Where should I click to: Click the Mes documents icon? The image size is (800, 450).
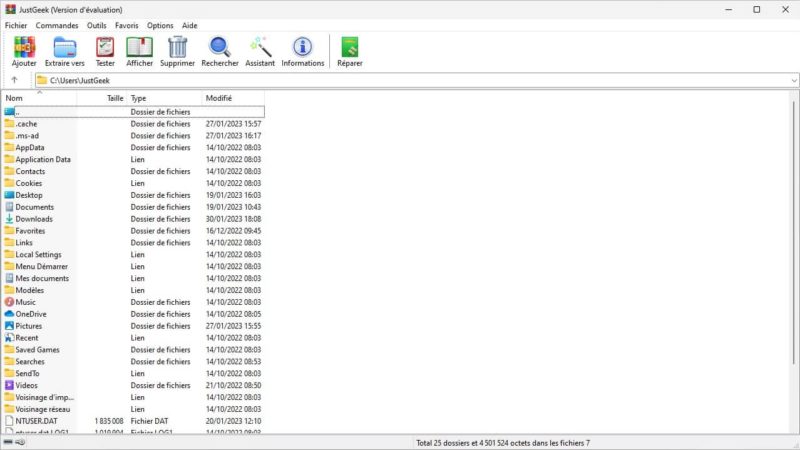9,278
